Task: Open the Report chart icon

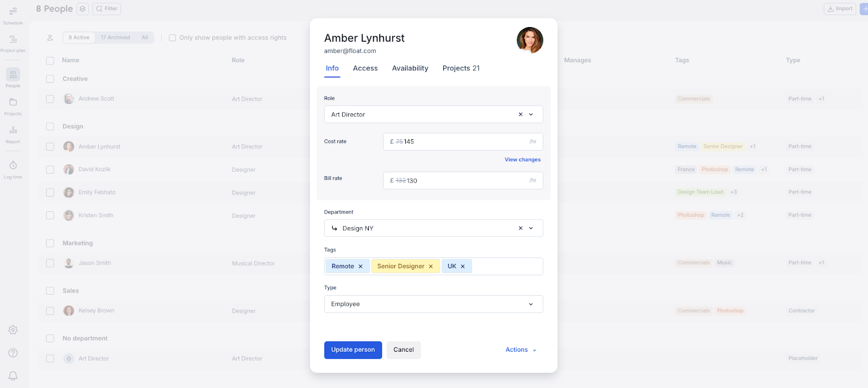Action: (x=13, y=131)
